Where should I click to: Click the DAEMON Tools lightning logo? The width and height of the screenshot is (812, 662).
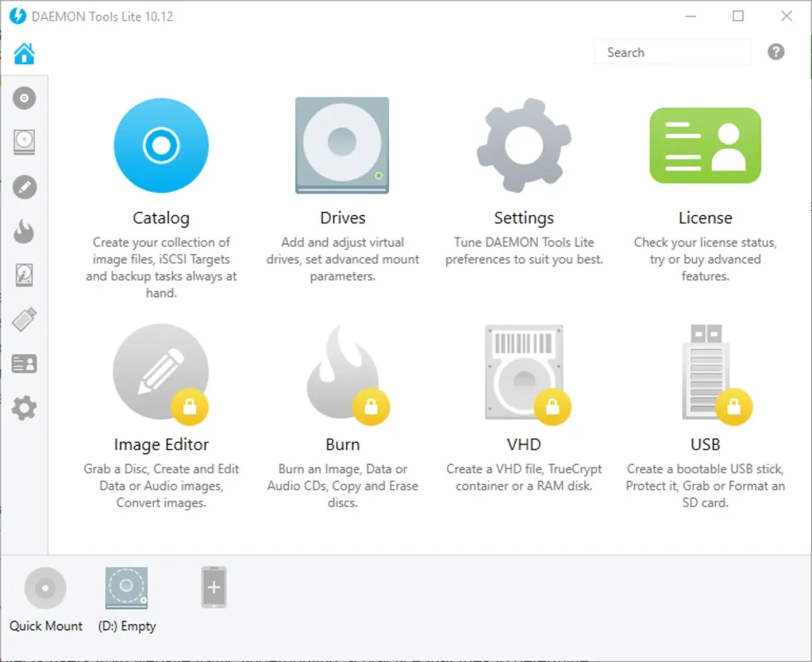(17, 16)
